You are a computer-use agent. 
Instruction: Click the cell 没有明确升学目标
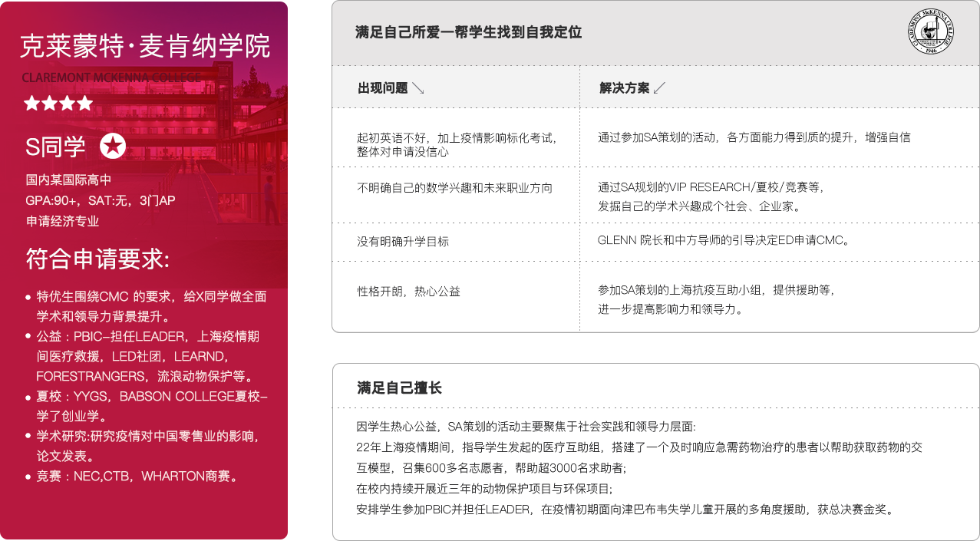tap(403, 242)
